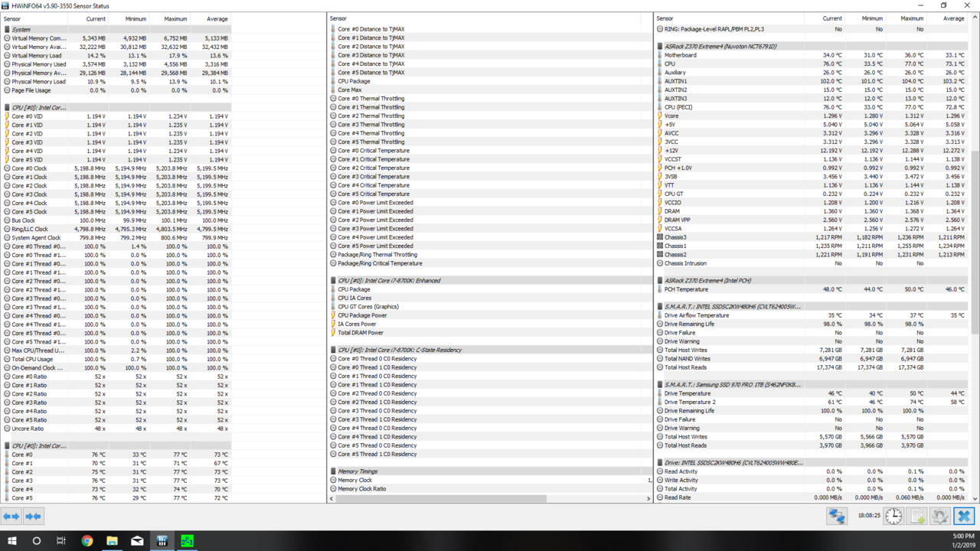The width and height of the screenshot is (980, 551).
Task: Select the Ring/LLC Clock row
Action: pos(116,229)
